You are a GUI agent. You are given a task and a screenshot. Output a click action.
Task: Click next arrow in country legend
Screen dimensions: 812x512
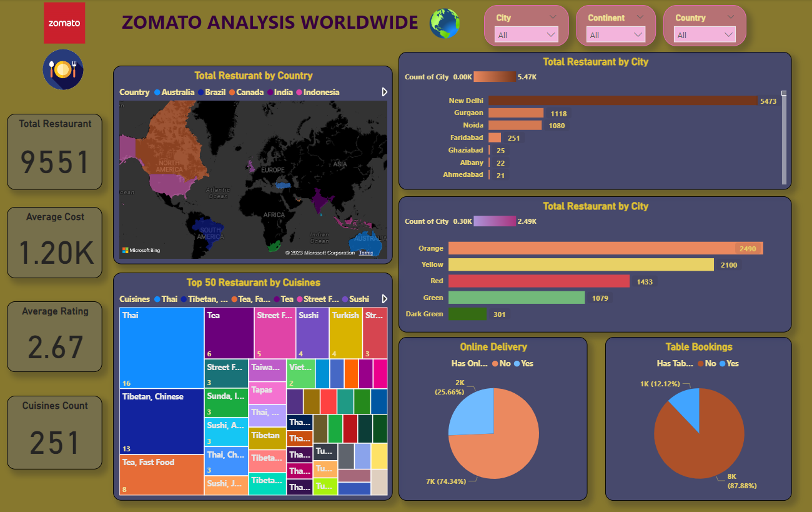tap(384, 92)
